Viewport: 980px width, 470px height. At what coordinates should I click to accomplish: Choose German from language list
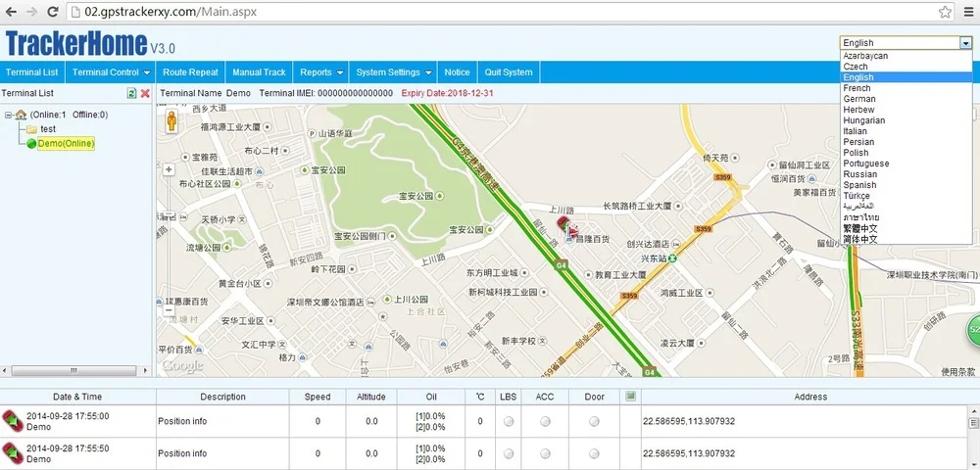coord(906,99)
